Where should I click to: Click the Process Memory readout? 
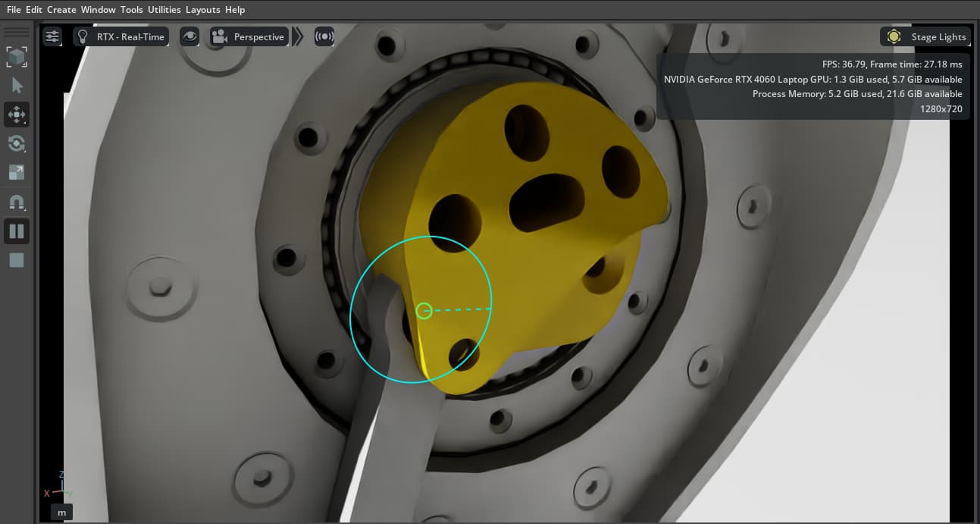[x=857, y=94]
